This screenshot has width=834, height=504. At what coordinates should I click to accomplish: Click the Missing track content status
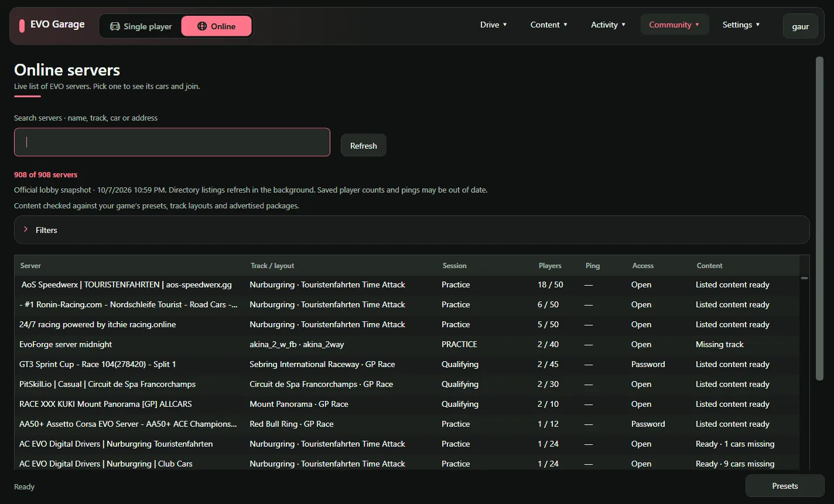click(x=720, y=345)
